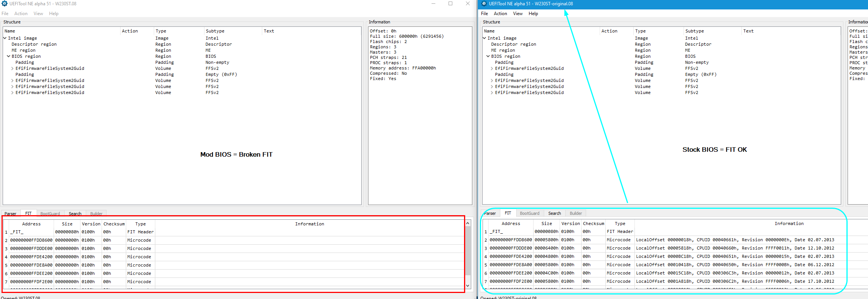Minimize the left UEFITool window
The height and width of the screenshot is (299, 868).
pos(433,3)
